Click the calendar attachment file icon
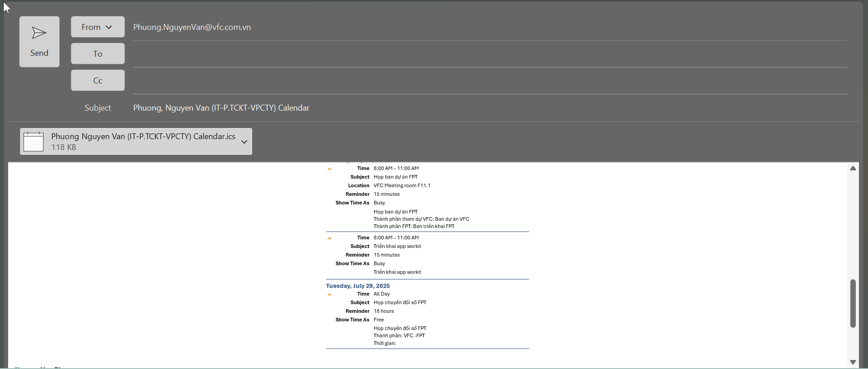This screenshot has width=868, height=369. coord(34,141)
